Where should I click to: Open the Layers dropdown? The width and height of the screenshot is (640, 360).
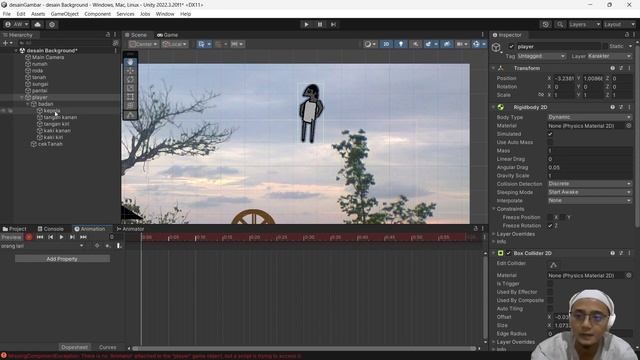[x=584, y=24]
